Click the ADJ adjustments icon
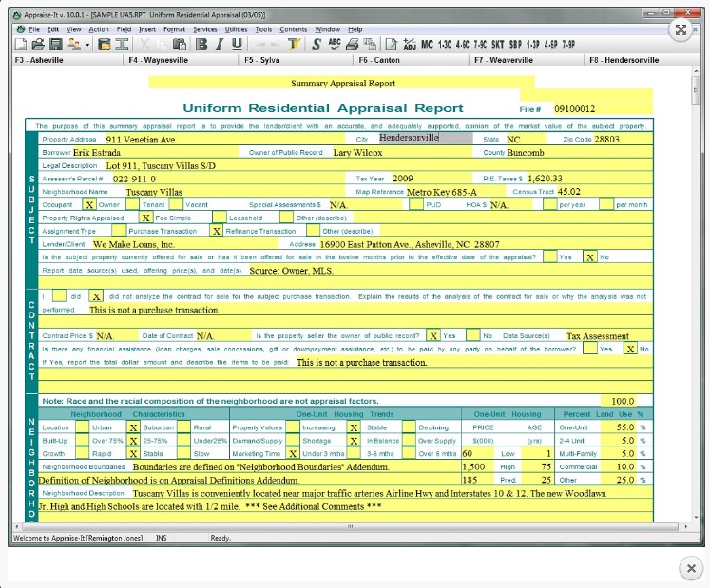710x588 pixels. click(x=410, y=44)
